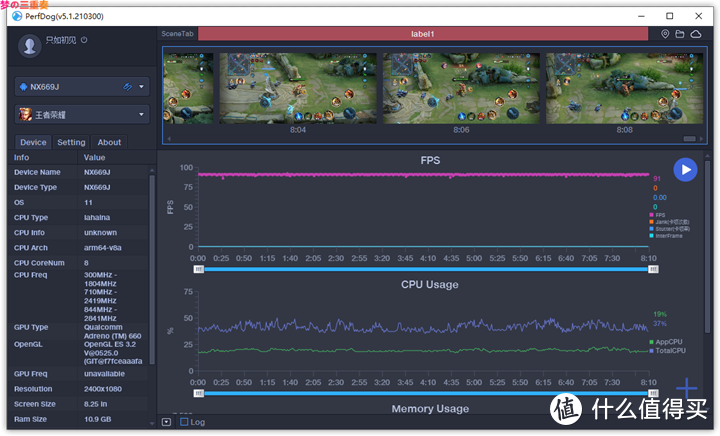Click the PerfDog logo in title bar

17,16
